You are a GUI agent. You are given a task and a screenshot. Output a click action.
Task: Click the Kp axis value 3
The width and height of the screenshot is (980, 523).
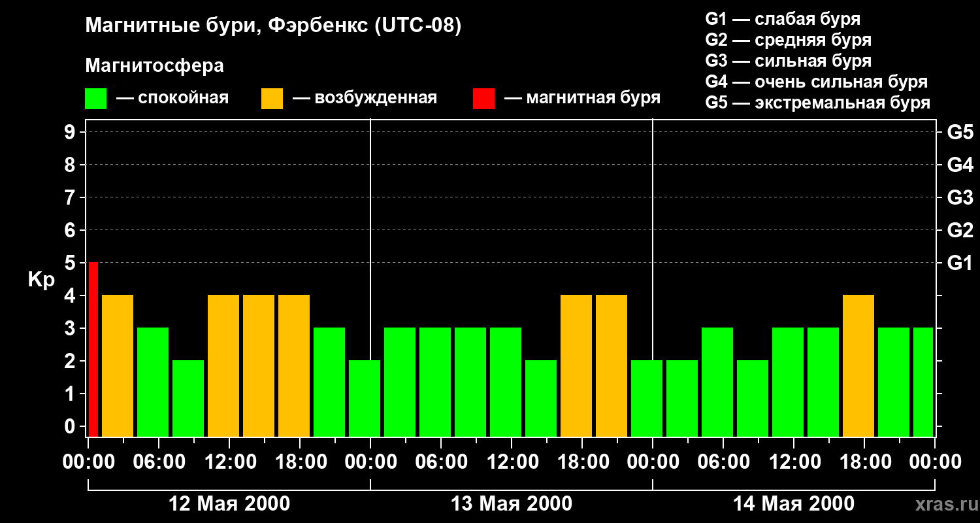(71, 329)
